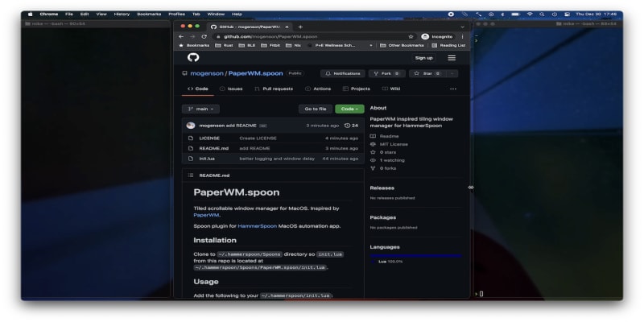
Task: Expand the commit message ellipsis
Action: click(x=262, y=126)
